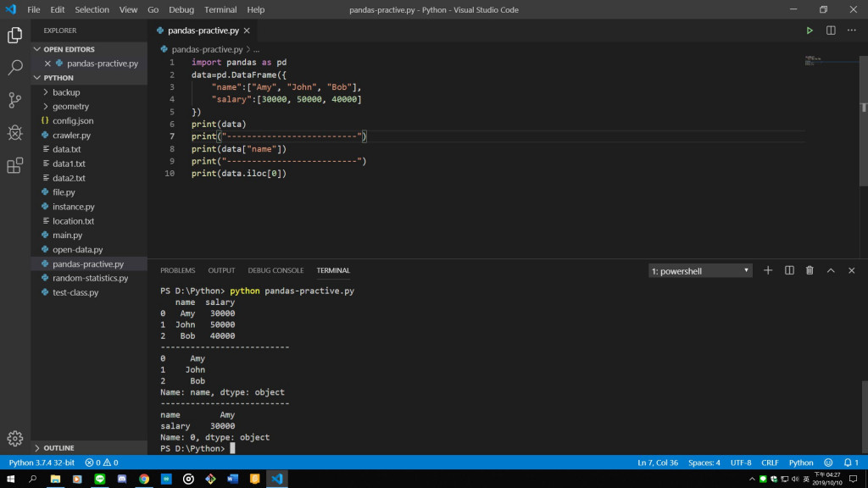Run Python file with green play icon

pyautogui.click(x=810, y=30)
